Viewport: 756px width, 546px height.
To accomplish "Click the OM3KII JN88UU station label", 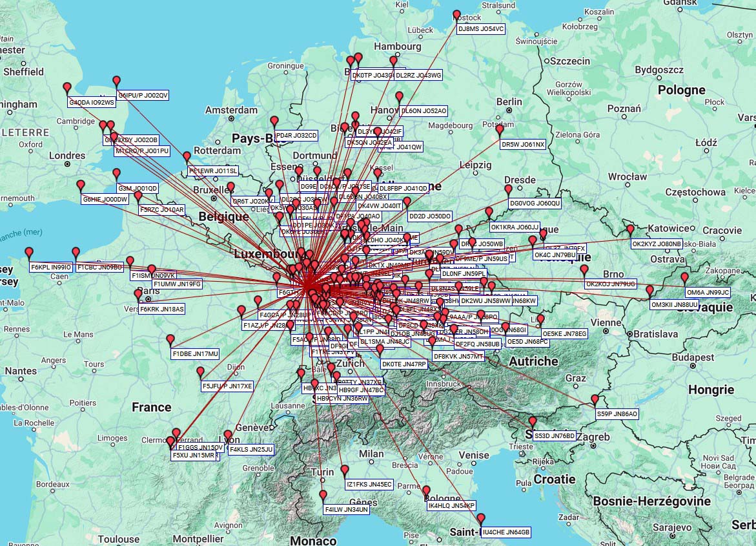I will click(674, 304).
